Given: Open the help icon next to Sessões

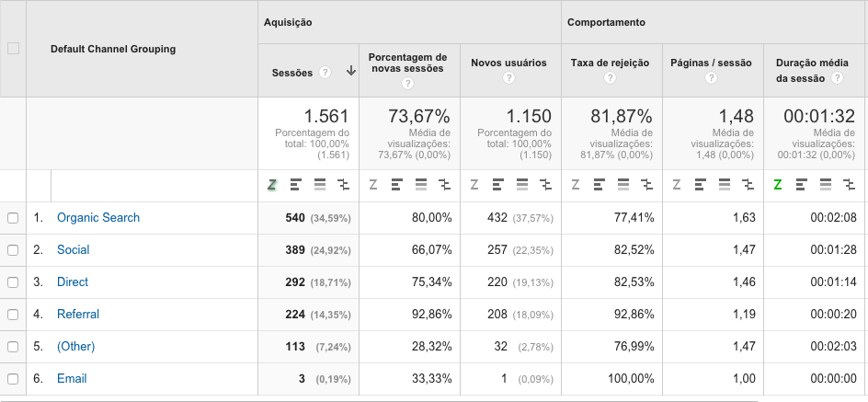Looking at the screenshot, I should click(325, 72).
